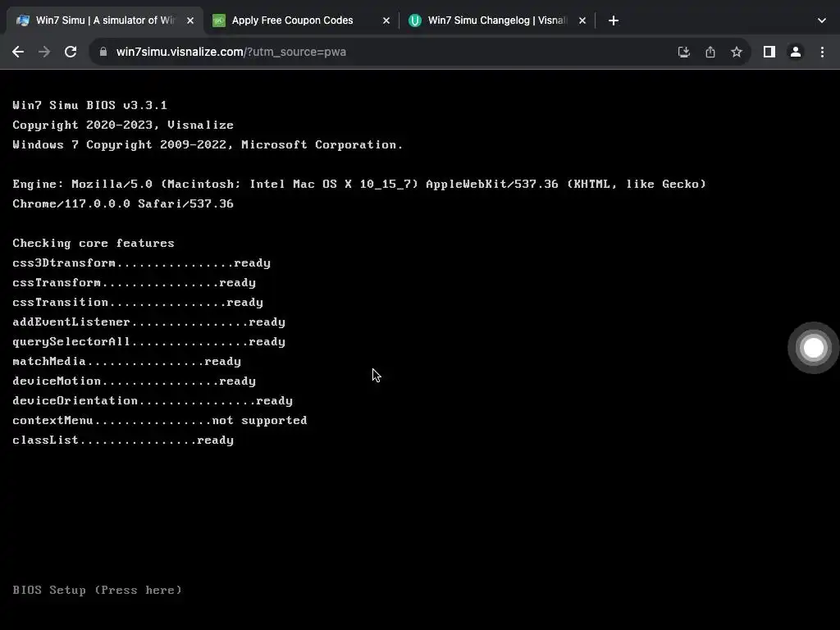Open the browser side panel
The image size is (840, 630).
point(769,52)
